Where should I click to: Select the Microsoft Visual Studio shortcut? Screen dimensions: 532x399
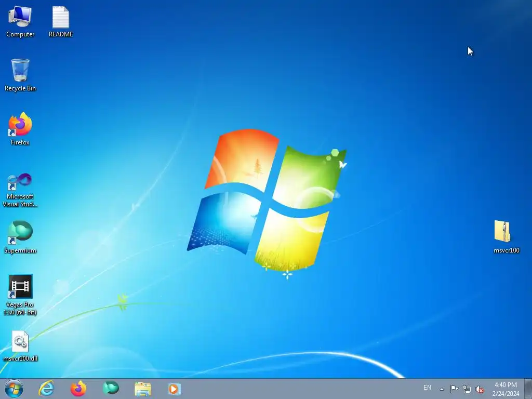tap(20, 190)
